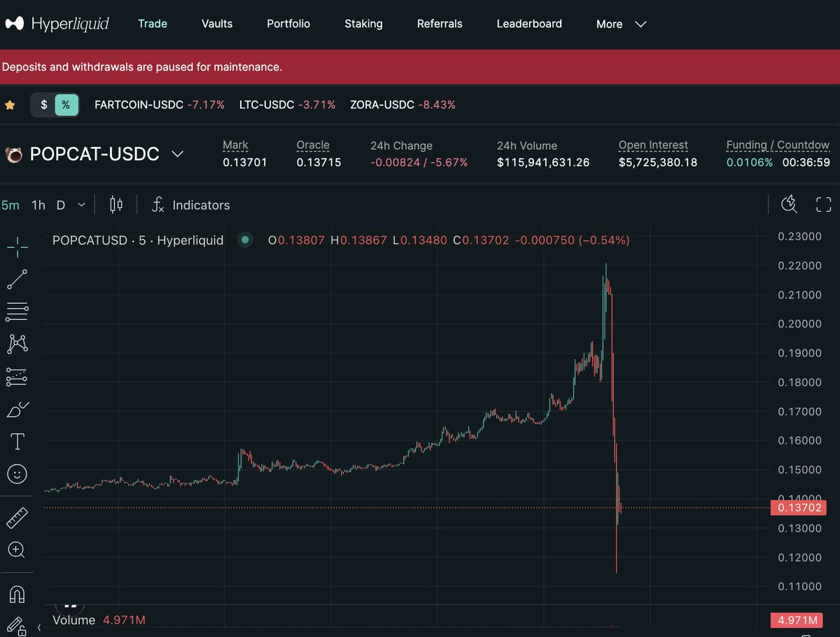Image resolution: width=840 pixels, height=637 pixels.
Task: Select ZORA-USDC from favorites
Action: point(402,105)
